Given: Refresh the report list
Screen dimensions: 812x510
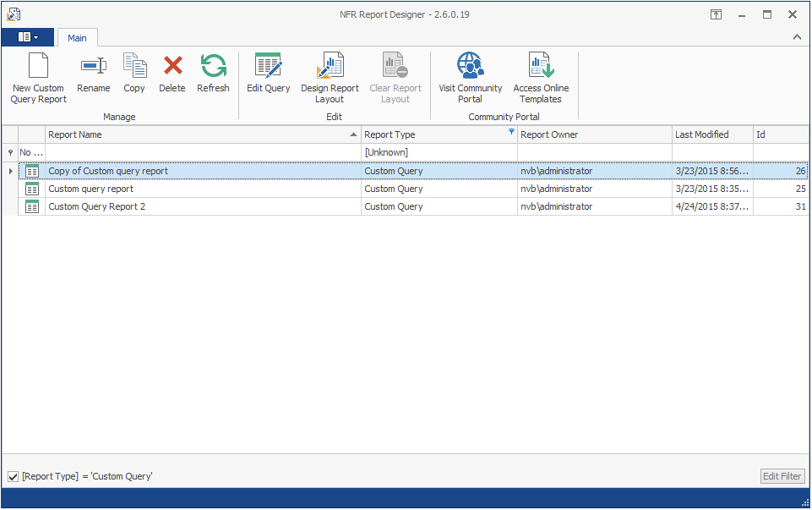Looking at the screenshot, I should coord(213,66).
